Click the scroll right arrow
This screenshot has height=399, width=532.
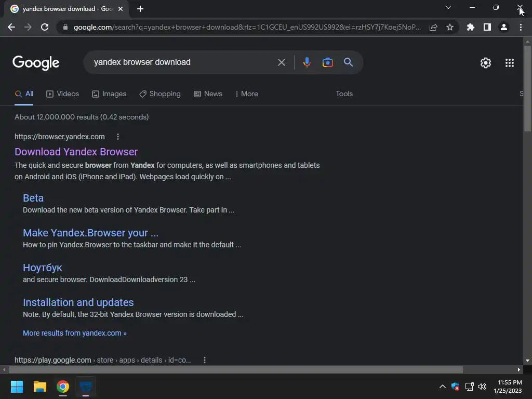coord(519,369)
